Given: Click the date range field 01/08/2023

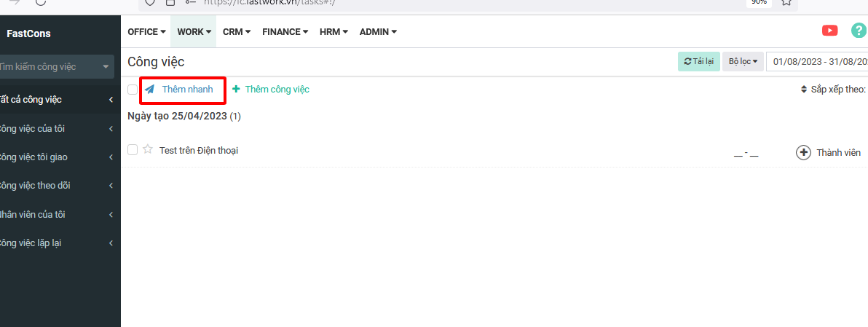Looking at the screenshot, I should pyautogui.click(x=818, y=62).
